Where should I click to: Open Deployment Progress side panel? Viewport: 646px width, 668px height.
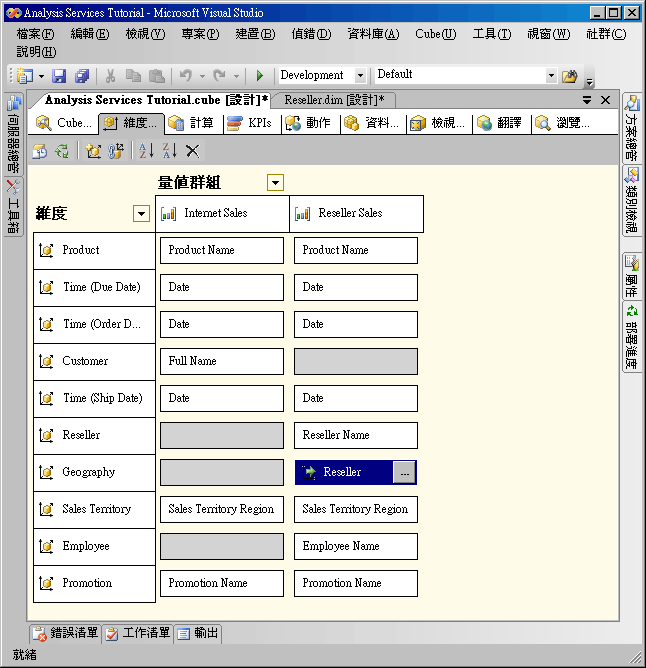632,337
